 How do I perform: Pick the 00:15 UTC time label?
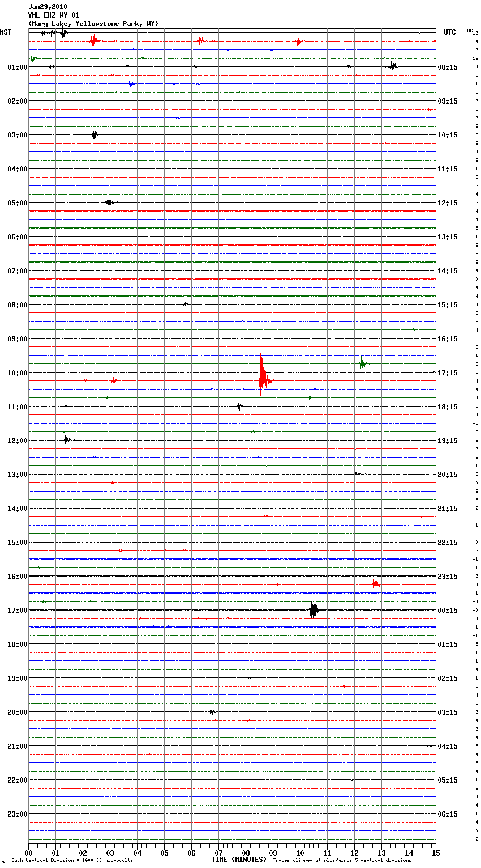[x=448, y=611]
